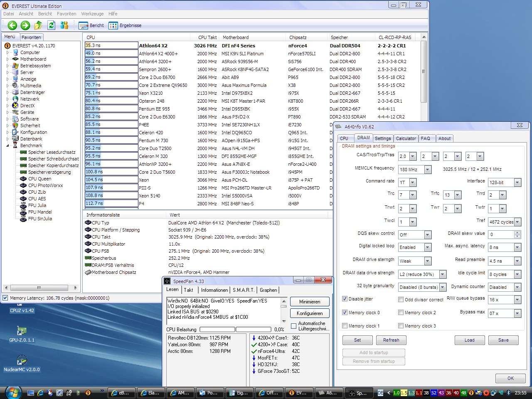Viewport: 532px width, 399px height.
Task: Click the Konfigurieren button in SpeedFan
Action: pos(310,313)
